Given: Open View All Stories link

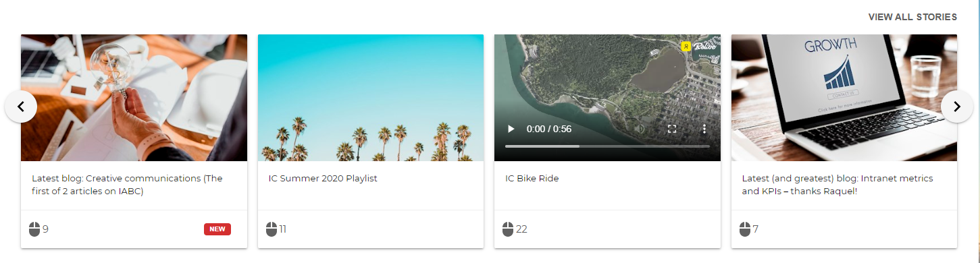Looking at the screenshot, I should tap(912, 17).
